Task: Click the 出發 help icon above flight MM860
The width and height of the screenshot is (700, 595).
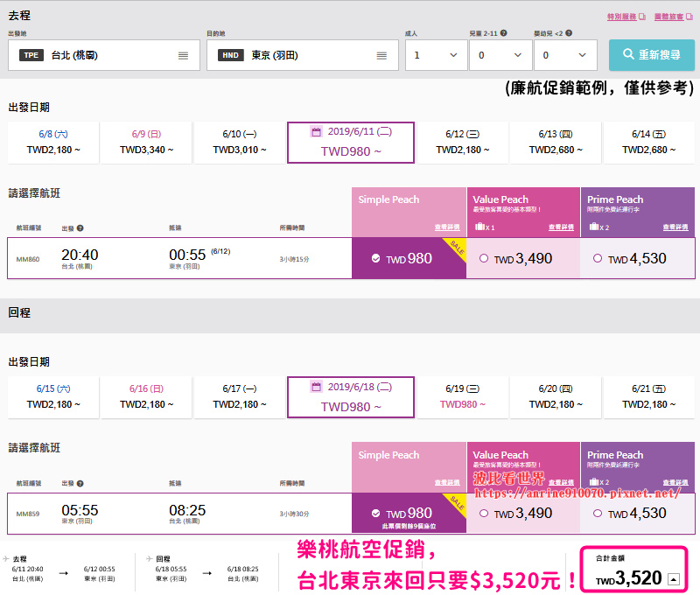Action: coord(80,228)
